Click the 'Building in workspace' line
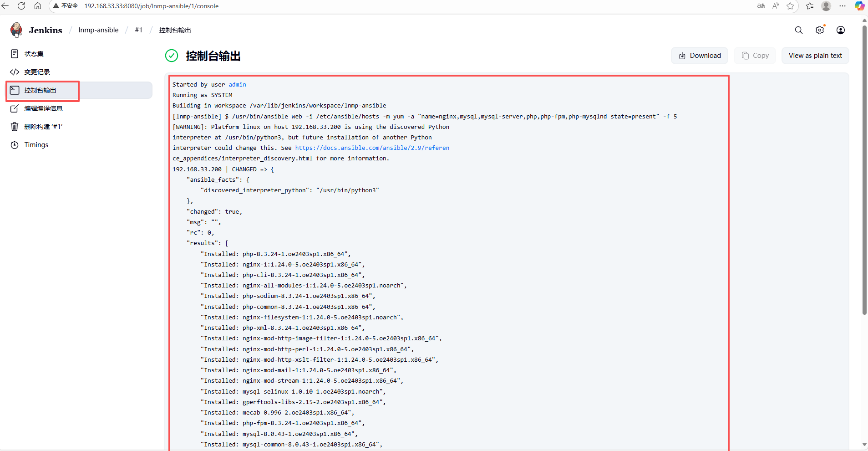 coord(279,106)
